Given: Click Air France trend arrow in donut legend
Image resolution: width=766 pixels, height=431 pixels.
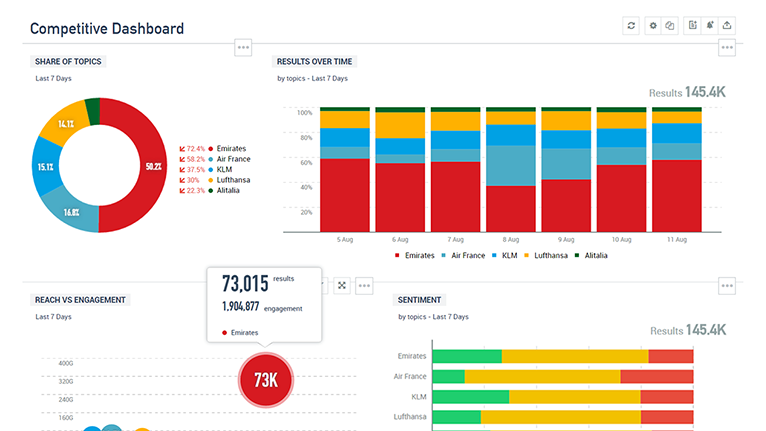Looking at the screenshot, I should click(x=182, y=159).
